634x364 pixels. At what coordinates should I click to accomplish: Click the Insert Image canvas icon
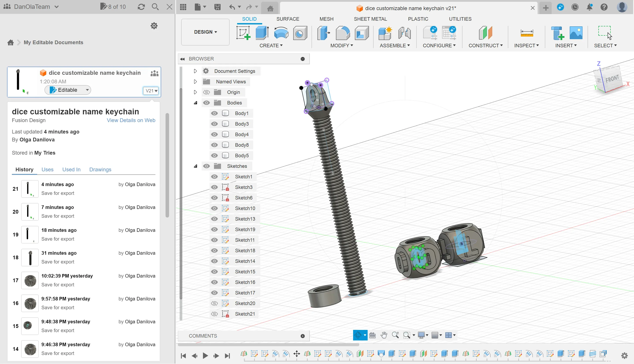pos(576,33)
